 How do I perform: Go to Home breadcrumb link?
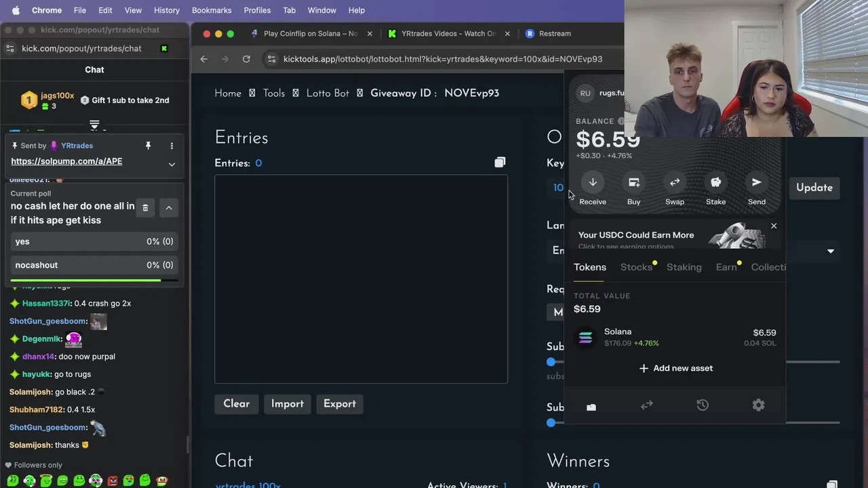click(228, 94)
